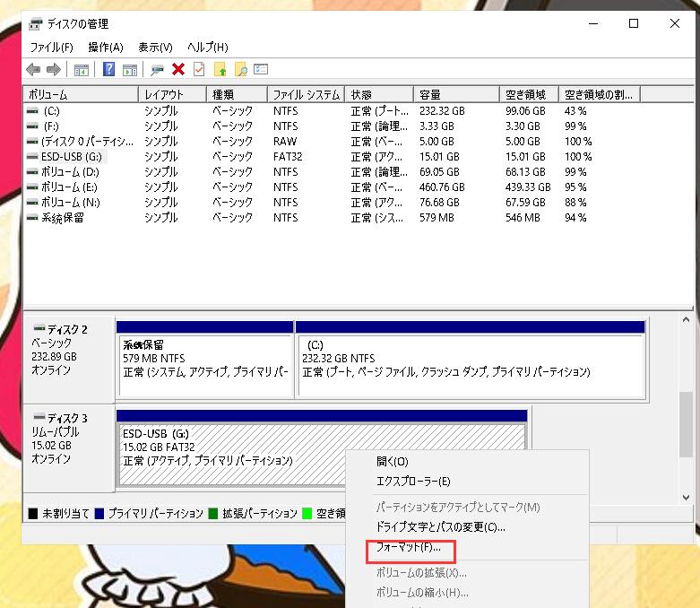Sort by the 状態 column header
Screen dimensions: 700x608
379,95
